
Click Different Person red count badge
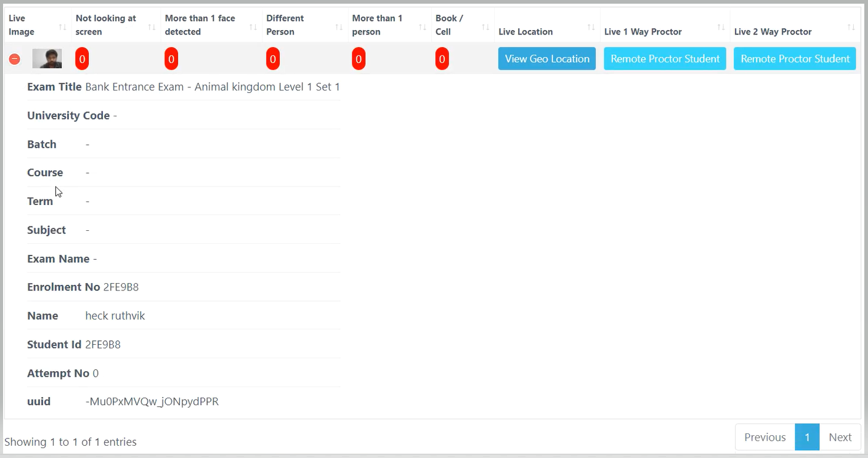point(273,59)
